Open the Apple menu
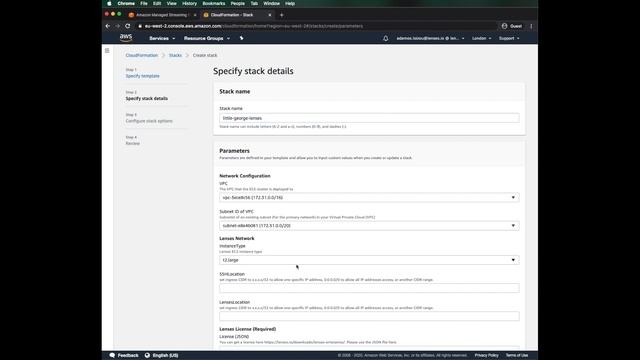 pyautogui.click(x=109, y=3)
